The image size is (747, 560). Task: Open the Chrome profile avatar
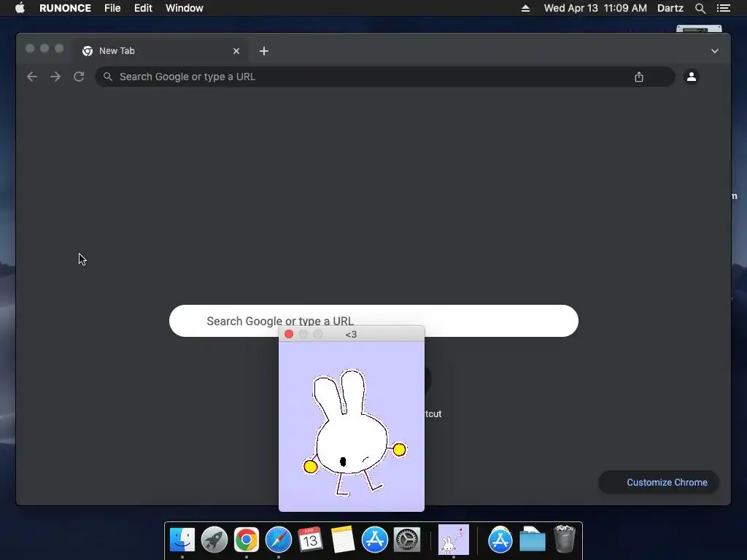[692, 76]
